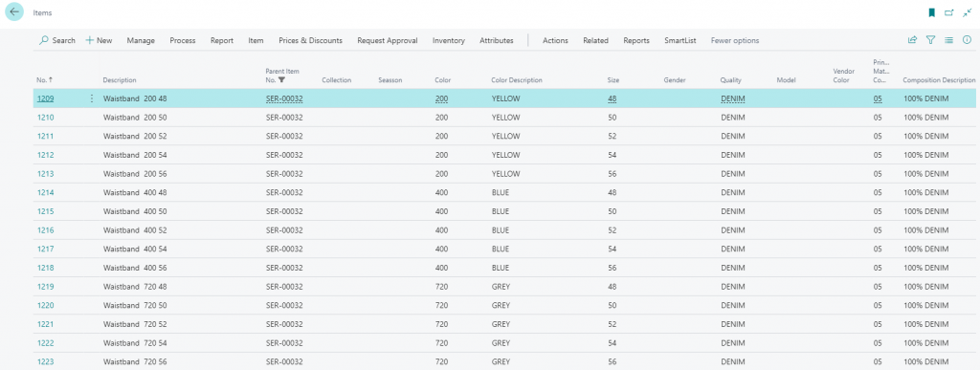Open the Process menu
980x370 pixels.
click(x=183, y=40)
